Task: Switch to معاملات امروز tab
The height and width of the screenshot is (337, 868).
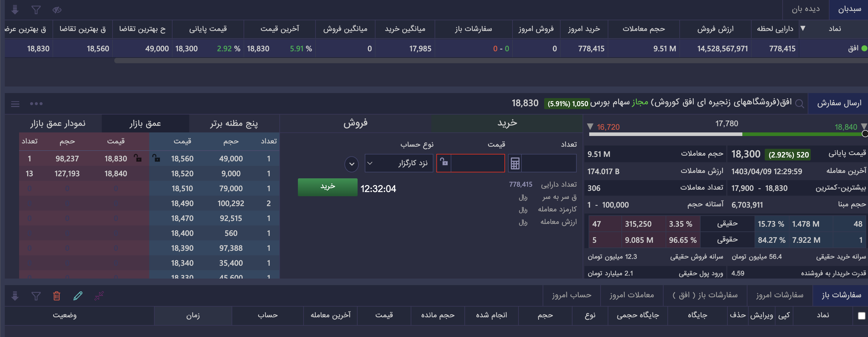Action: click(632, 295)
